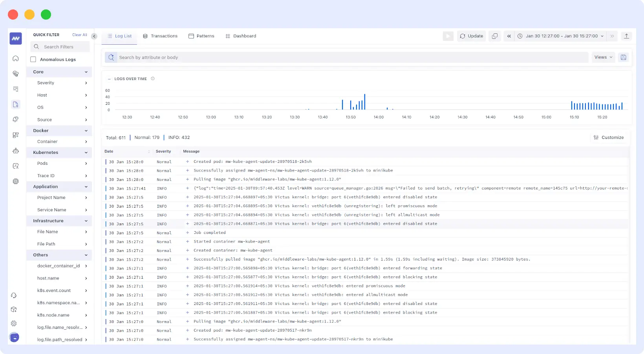Screen dimensions: 644x354
Task: Click the upload/export icon at top right
Action: (x=627, y=36)
